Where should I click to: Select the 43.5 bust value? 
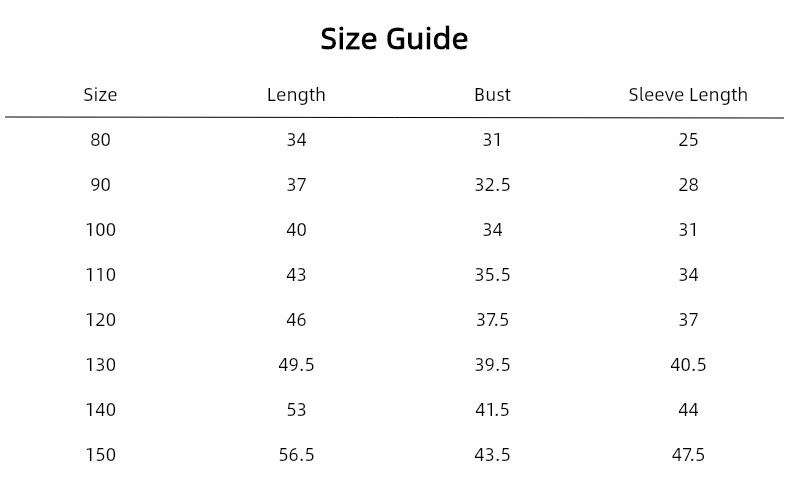click(492, 455)
